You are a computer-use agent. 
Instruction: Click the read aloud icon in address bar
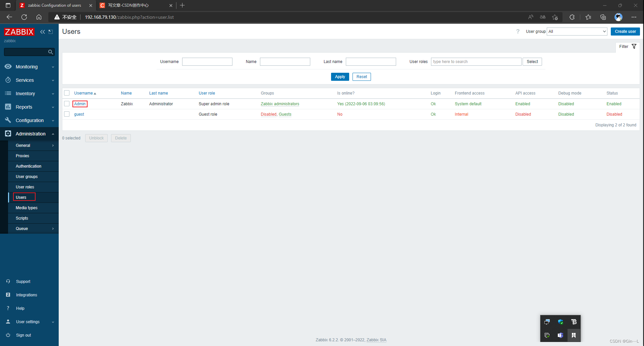[531, 17]
